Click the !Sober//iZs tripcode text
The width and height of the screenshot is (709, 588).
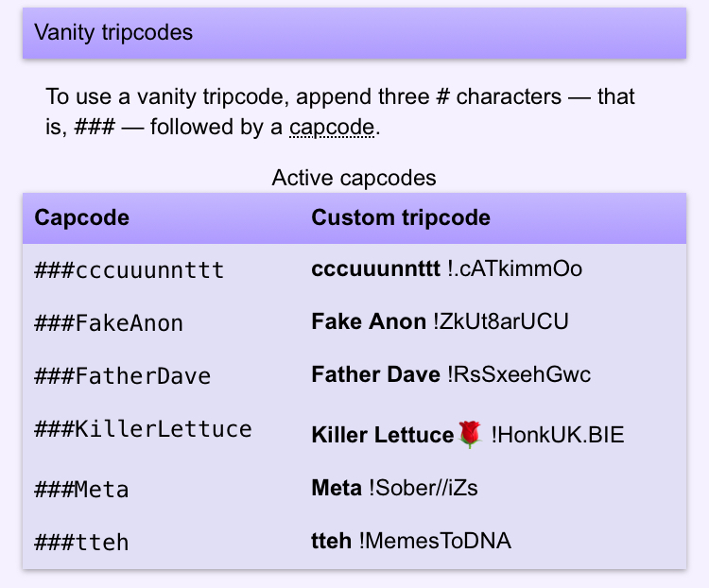pos(424,488)
